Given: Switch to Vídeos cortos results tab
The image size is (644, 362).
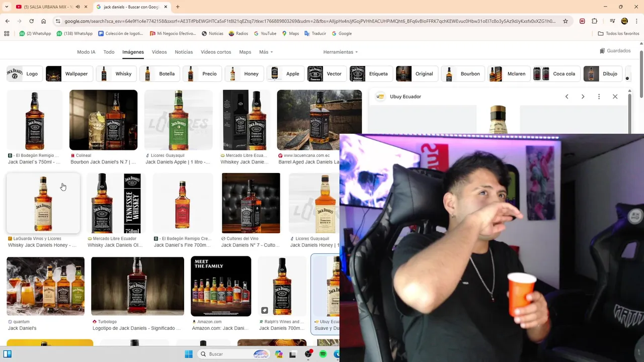Looking at the screenshot, I should [x=216, y=52].
